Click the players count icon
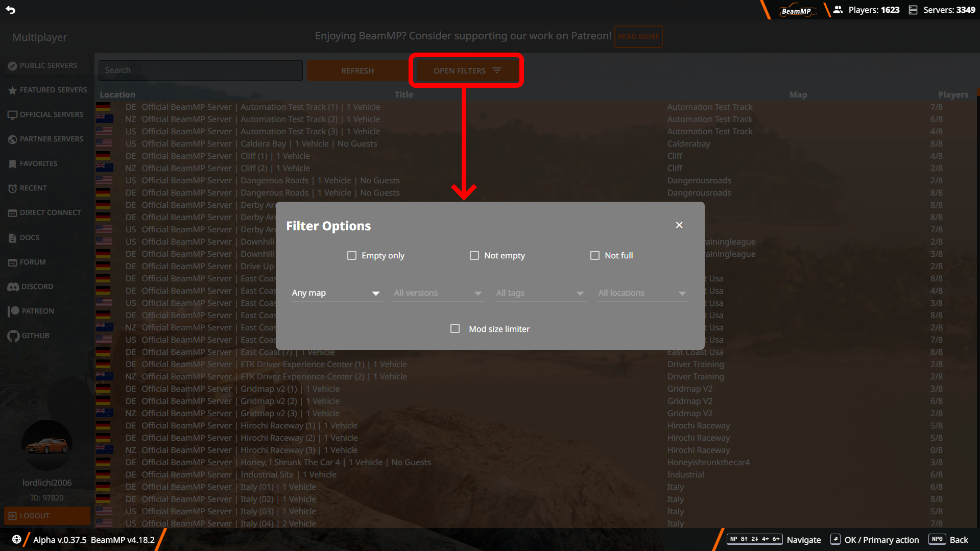 [x=838, y=10]
